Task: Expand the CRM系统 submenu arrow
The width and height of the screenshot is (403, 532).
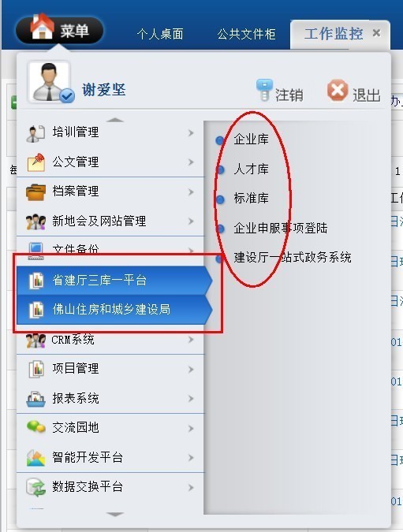Action: 191,339
